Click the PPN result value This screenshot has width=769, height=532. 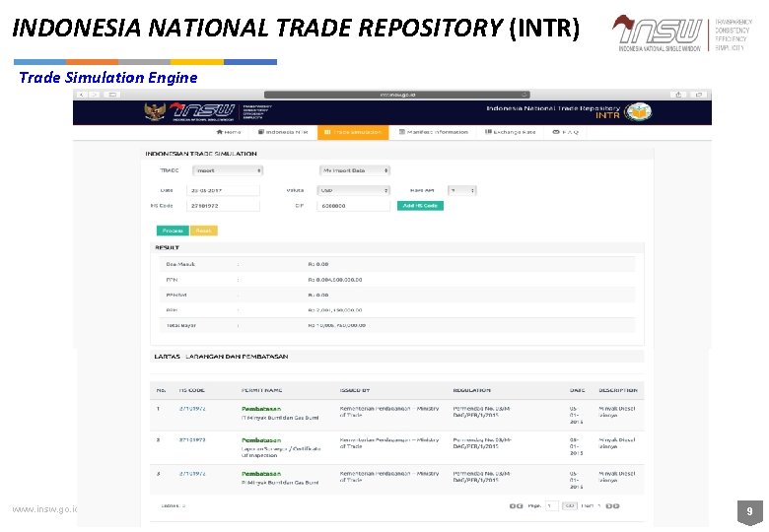click(335, 280)
